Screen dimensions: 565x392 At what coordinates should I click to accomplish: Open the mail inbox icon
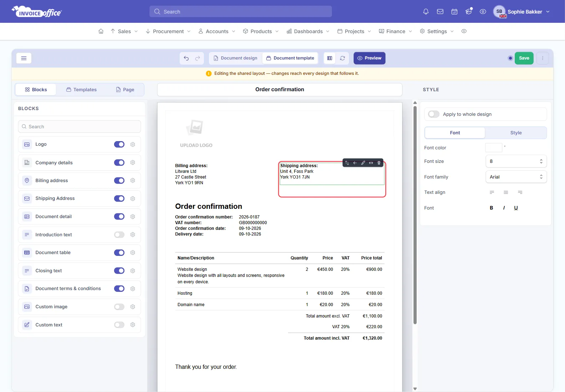click(x=440, y=12)
